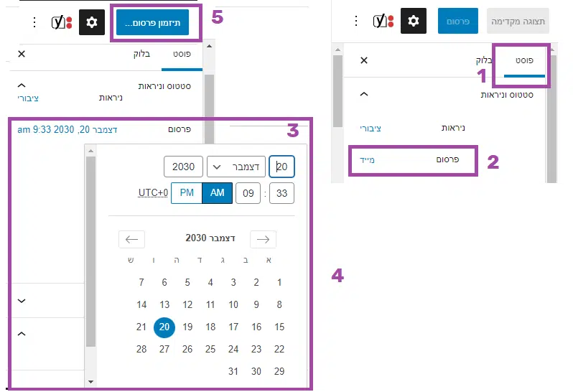Viewport: 573px width, 392px height.
Task: Close the left settings sidebar
Action: (x=21, y=54)
